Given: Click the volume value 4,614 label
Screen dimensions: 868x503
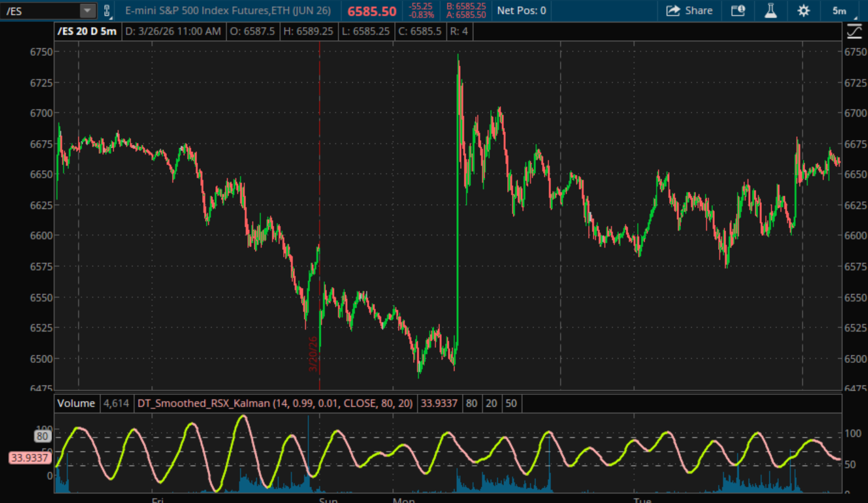Looking at the screenshot, I should click(115, 403).
